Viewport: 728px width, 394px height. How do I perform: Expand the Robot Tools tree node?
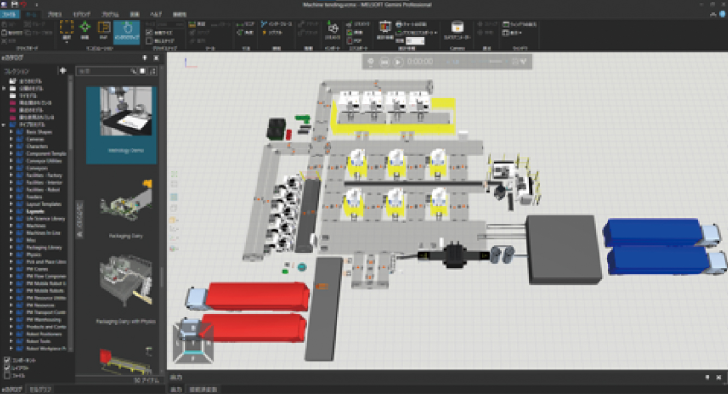coord(11,341)
